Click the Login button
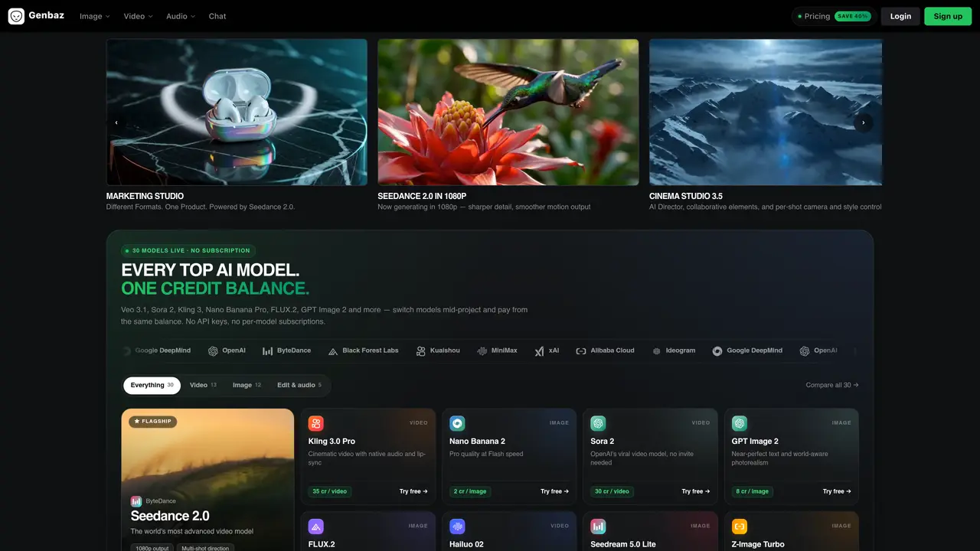 [x=900, y=16]
